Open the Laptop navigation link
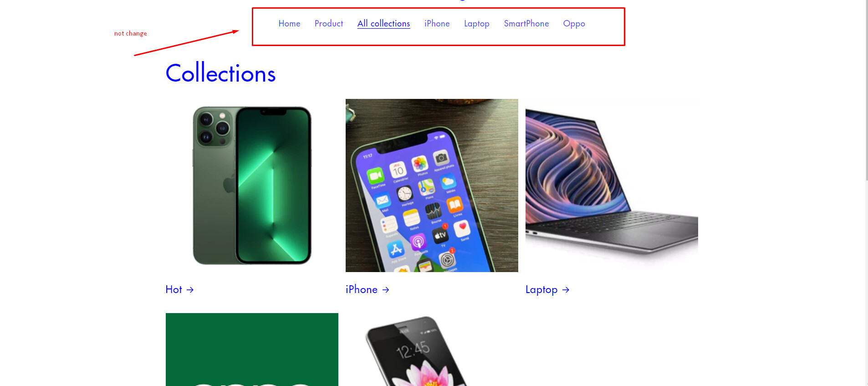 (476, 24)
